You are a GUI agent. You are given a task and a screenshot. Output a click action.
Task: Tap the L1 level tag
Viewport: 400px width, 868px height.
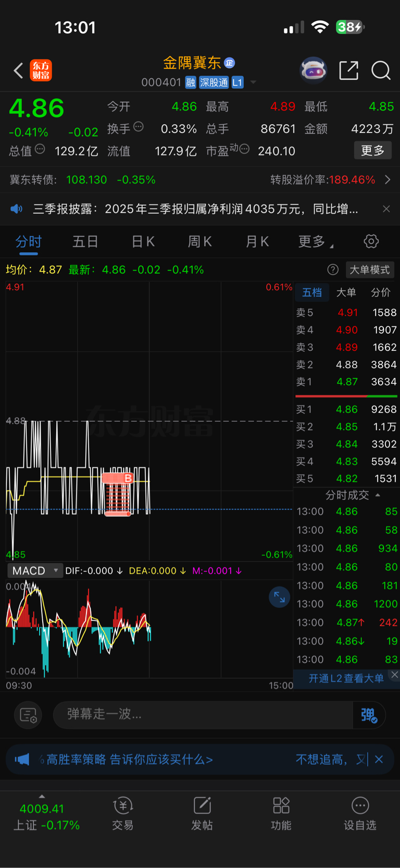click(238, 82)
